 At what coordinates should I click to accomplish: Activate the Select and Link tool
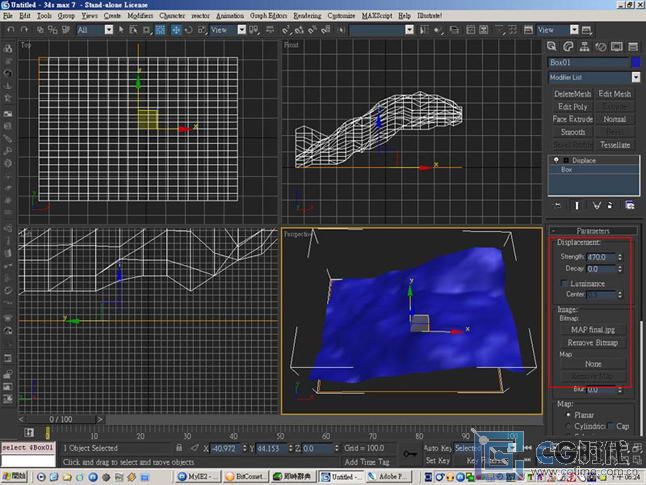(40, 30)
